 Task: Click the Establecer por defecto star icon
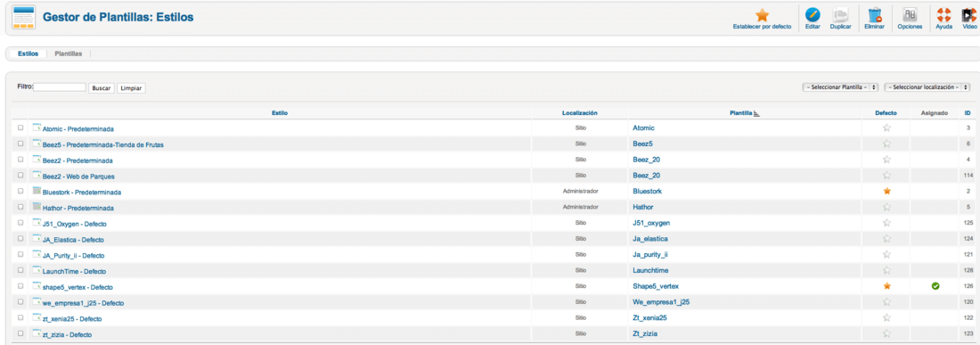[x=762, y=16]
